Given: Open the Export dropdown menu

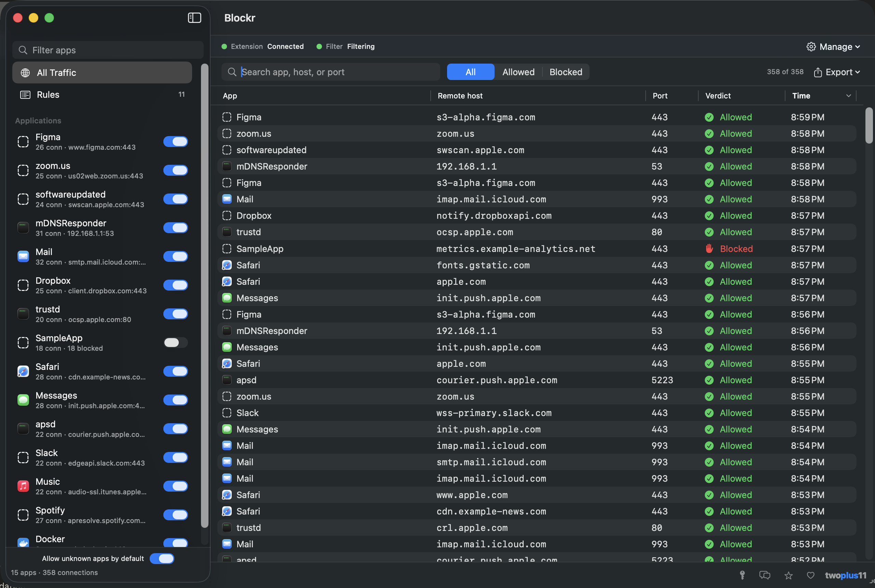Looking at the screenshot, I should (837, 72).
